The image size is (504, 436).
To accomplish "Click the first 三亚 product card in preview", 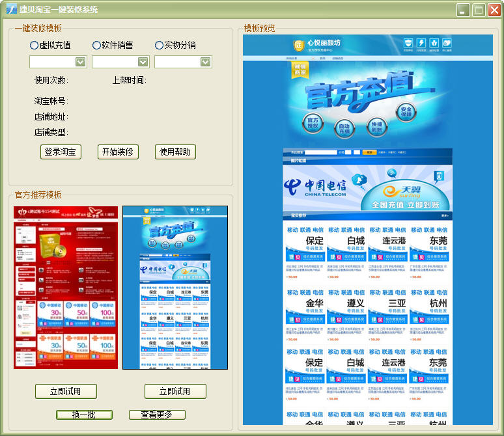I will (x=387, y=315).
